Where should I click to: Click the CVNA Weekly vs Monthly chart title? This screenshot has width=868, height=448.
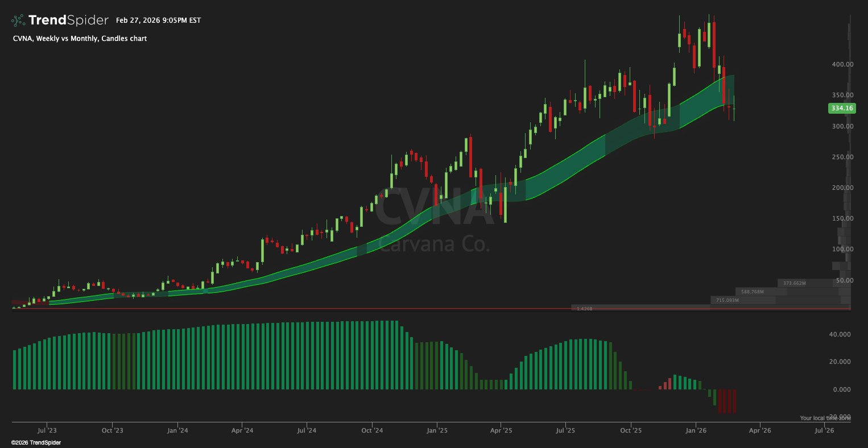point(80,39)
